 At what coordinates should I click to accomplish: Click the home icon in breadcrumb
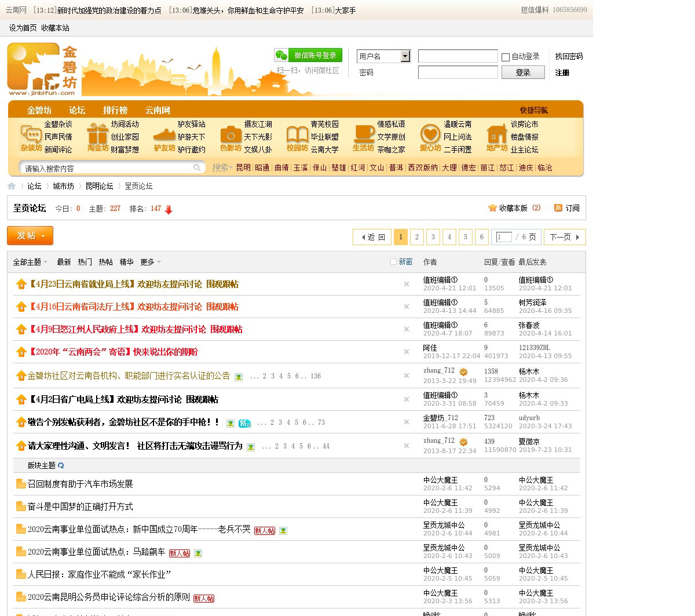click(x=12, y=186)
